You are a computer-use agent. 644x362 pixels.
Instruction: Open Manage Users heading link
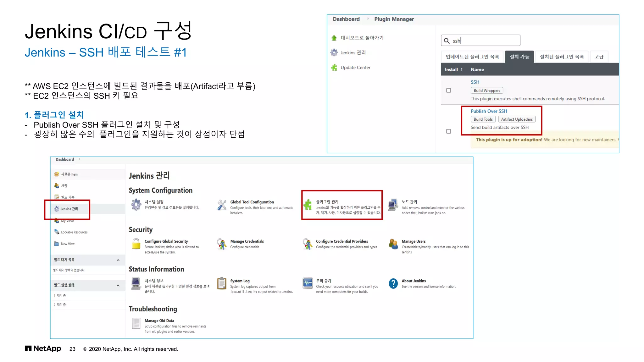coord(414,241)
